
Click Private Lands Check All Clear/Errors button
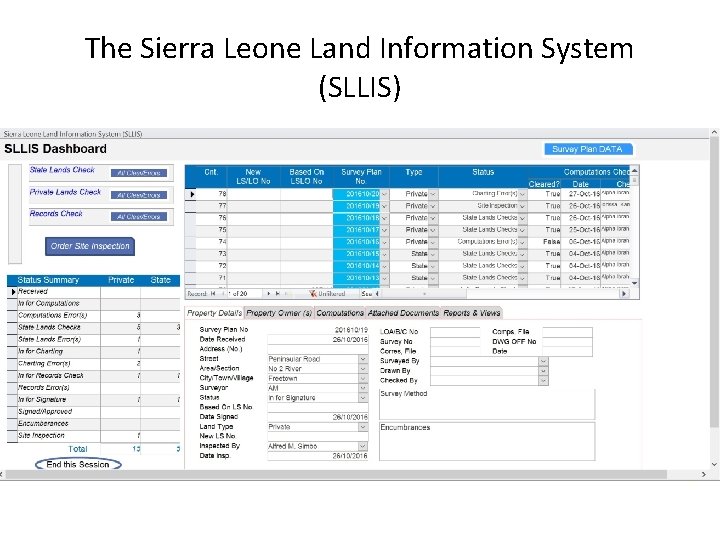pos(139,195)
